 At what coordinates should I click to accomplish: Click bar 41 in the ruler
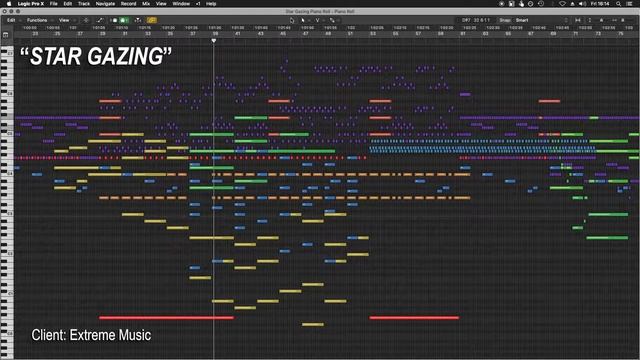[238, 34]
